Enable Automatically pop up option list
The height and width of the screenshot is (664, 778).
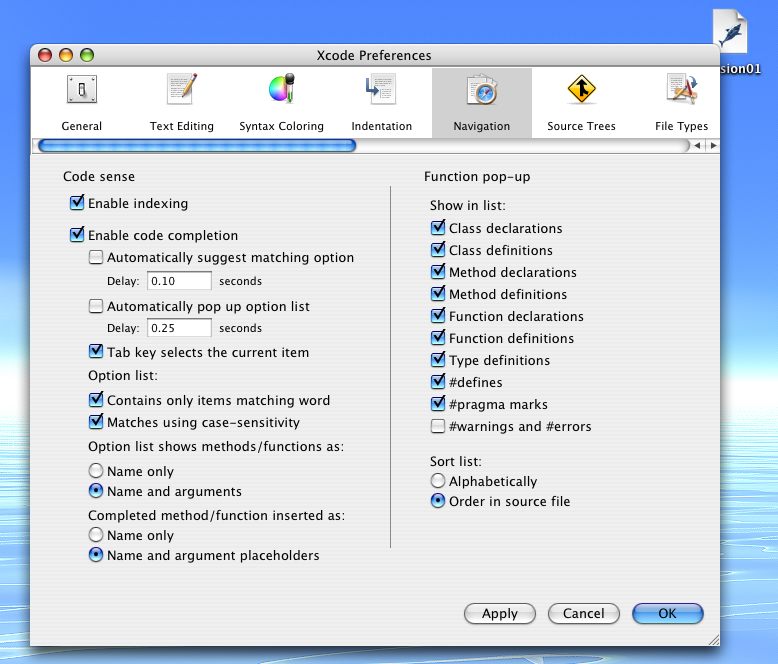(96, 306)
